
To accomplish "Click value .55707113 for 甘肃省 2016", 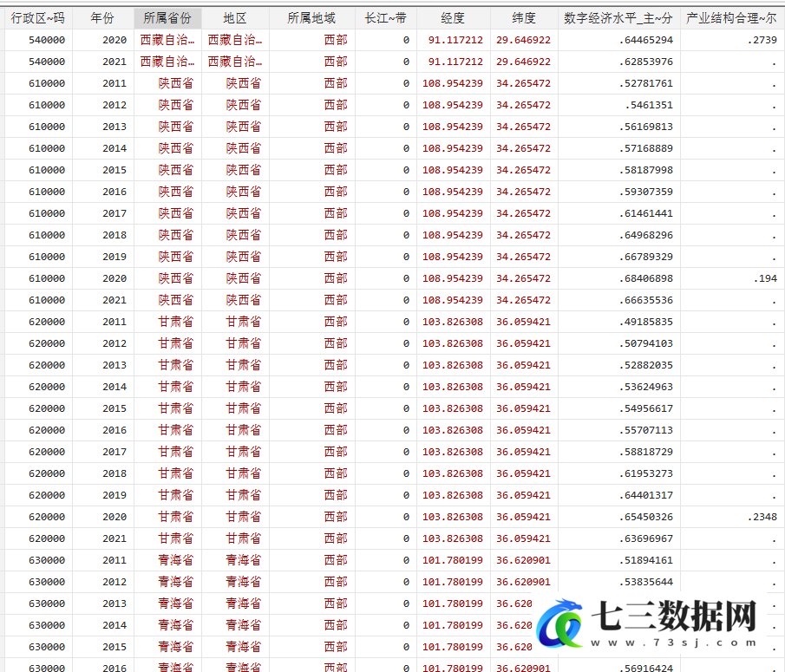I will (646, 430).
